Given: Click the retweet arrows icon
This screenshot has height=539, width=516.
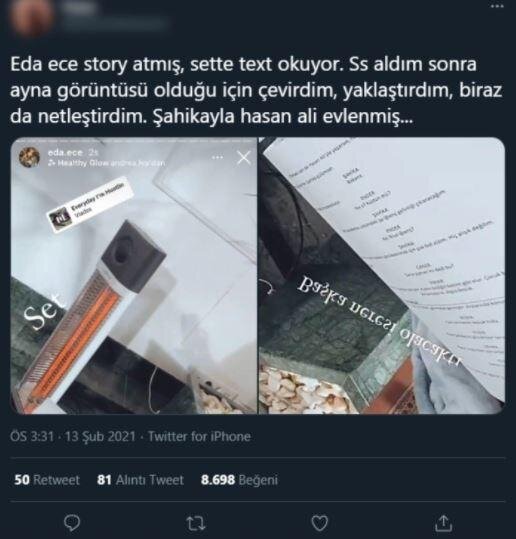Looking at the screenshot, I should pyautogui.click(x=196, y=523).
